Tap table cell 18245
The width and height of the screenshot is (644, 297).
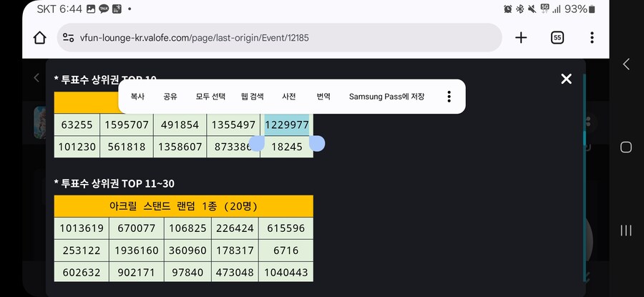click(287, 147)
